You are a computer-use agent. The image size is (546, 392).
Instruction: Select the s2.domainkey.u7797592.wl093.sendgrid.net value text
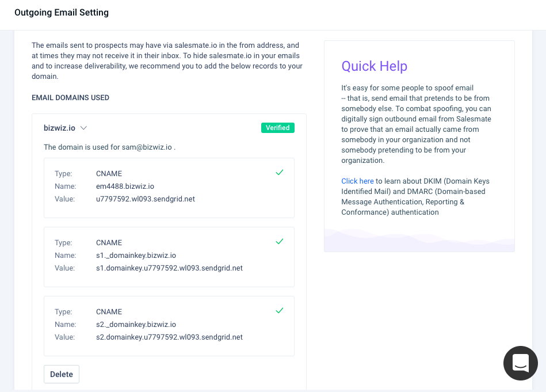pyautogui.click(x=169, y=337)
